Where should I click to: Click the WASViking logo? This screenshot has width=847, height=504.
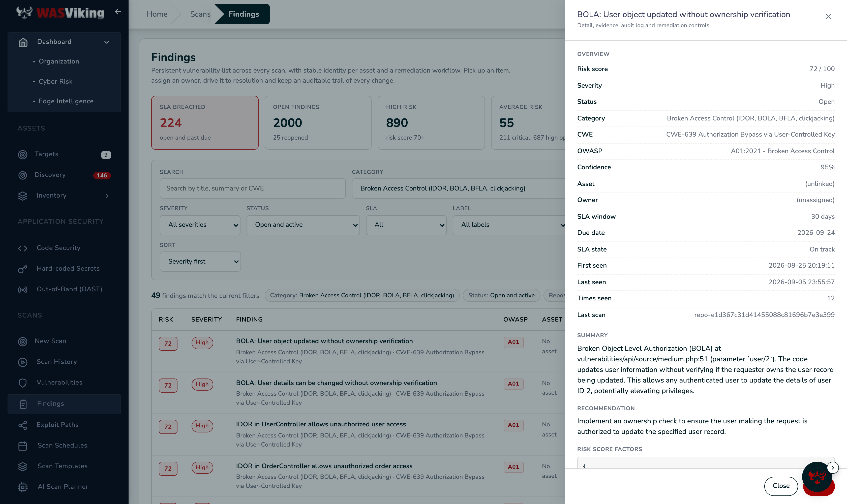click(60, 13)
